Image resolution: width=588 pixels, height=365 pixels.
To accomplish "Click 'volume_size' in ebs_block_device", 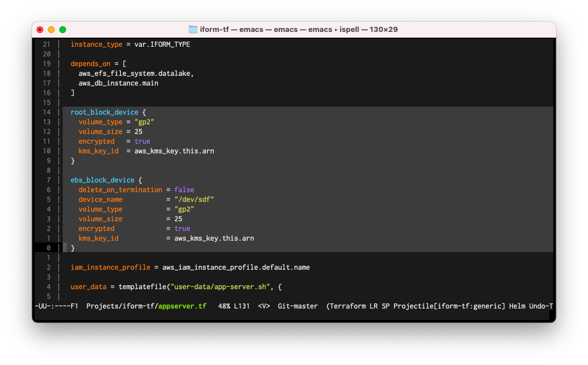I will (x=100, y=219).
